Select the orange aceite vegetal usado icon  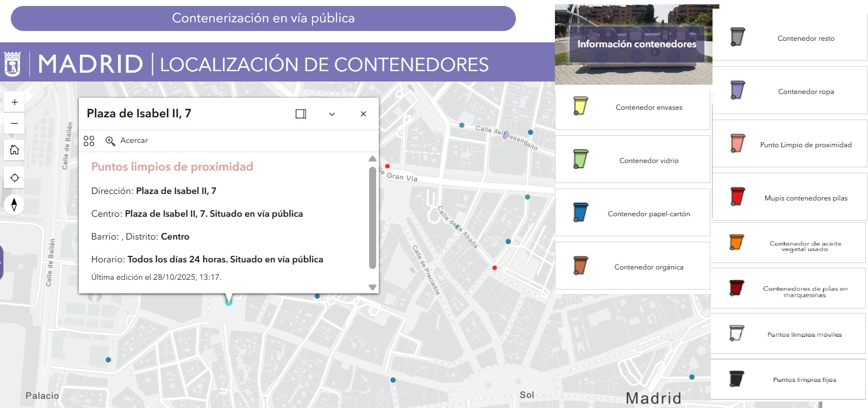(736, 242)
